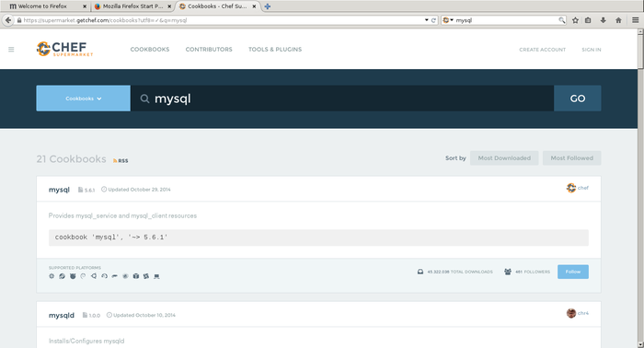Click the total downloads tray icon
The image size is (644, 348).
coord(420,272)
